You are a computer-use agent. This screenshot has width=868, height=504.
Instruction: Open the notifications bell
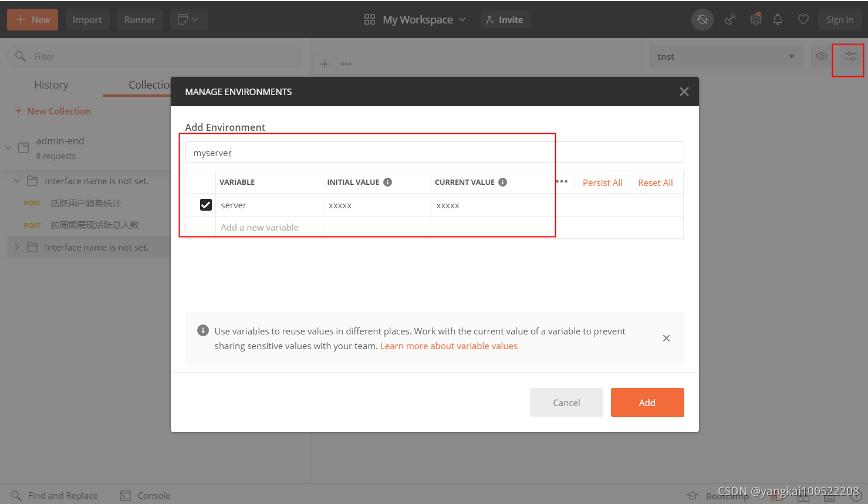pyautogui.click(x=778, y=19)
